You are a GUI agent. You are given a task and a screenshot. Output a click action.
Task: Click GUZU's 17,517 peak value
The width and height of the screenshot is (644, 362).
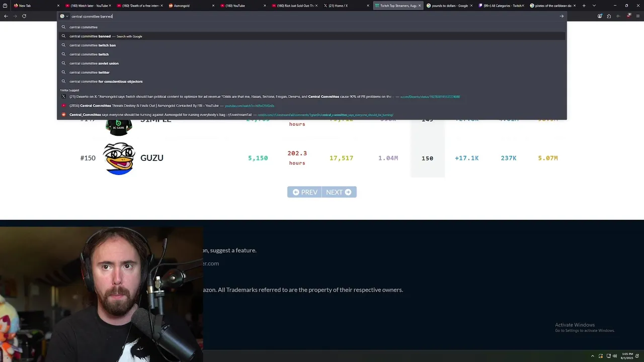[x=341, y=158]
